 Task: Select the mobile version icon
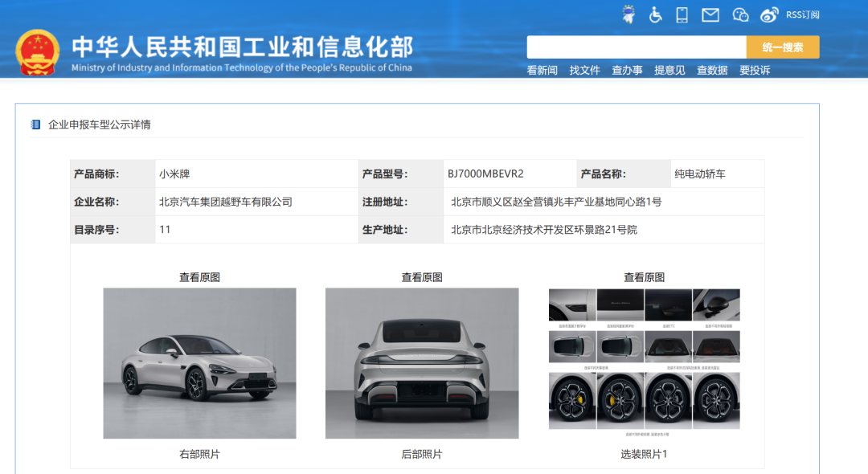pos(682,14)
